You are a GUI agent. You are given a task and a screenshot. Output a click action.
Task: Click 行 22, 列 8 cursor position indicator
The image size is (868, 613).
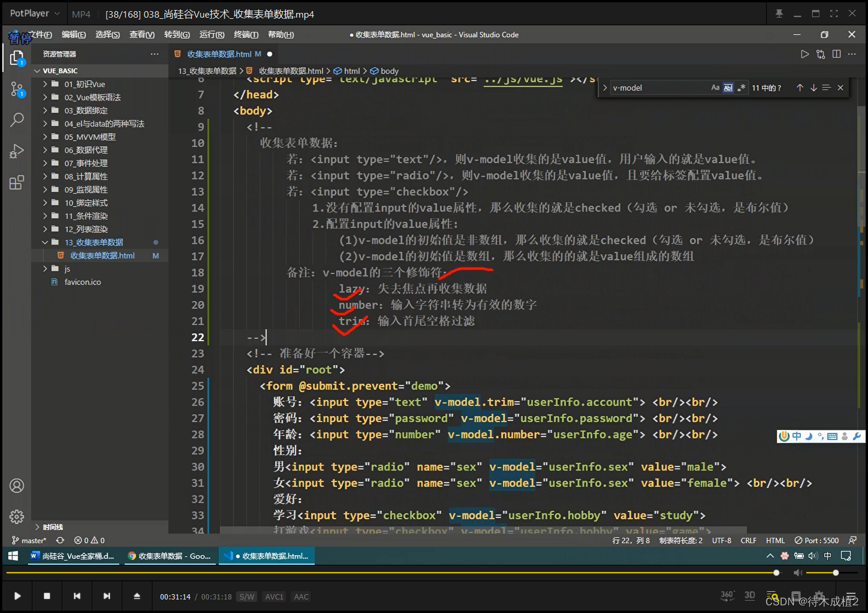point(631,540)
